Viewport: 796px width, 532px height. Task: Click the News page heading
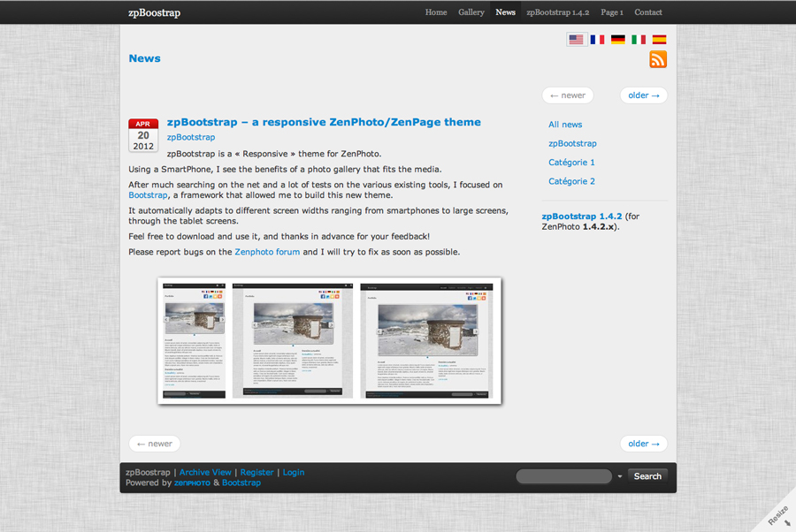point(145,58)
